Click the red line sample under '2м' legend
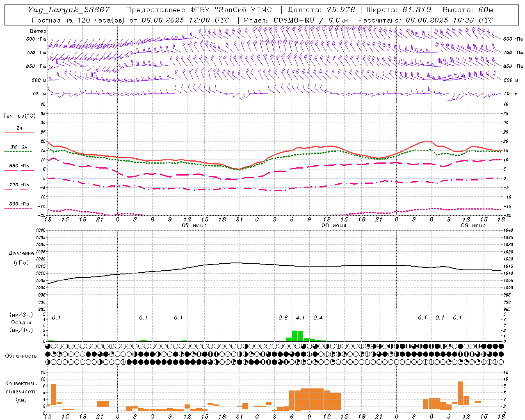525x420 pixels. tap(19, 133)
